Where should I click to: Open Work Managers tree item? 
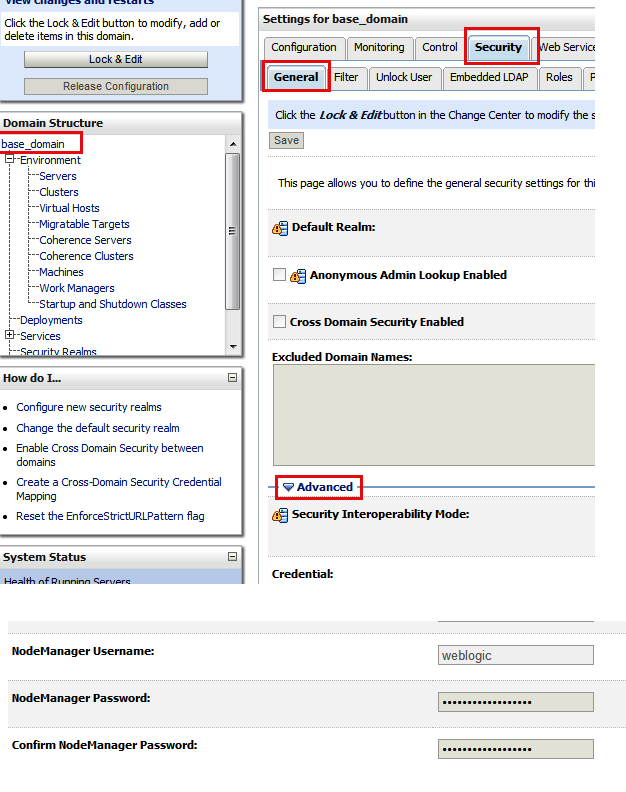[77, 288]
